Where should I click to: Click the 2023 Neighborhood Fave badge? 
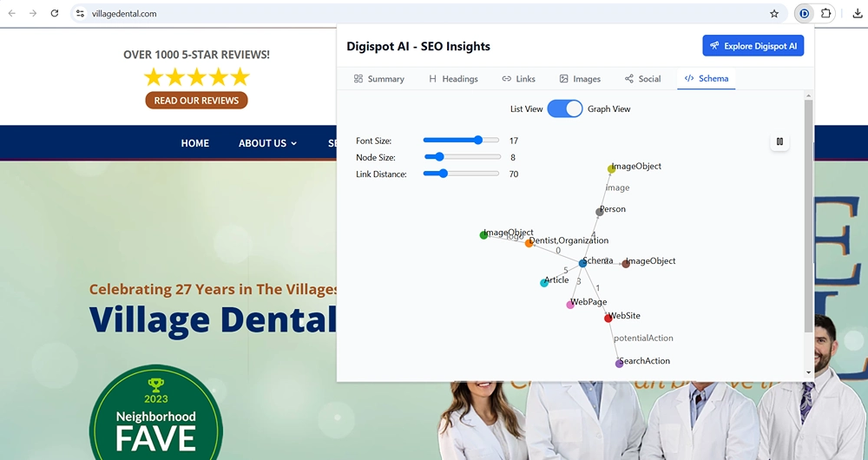click(x=156, y=412)
